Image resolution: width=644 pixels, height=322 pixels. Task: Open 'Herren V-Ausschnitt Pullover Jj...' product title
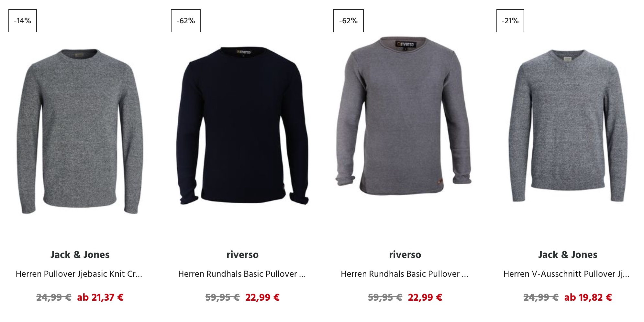(566, 274)
